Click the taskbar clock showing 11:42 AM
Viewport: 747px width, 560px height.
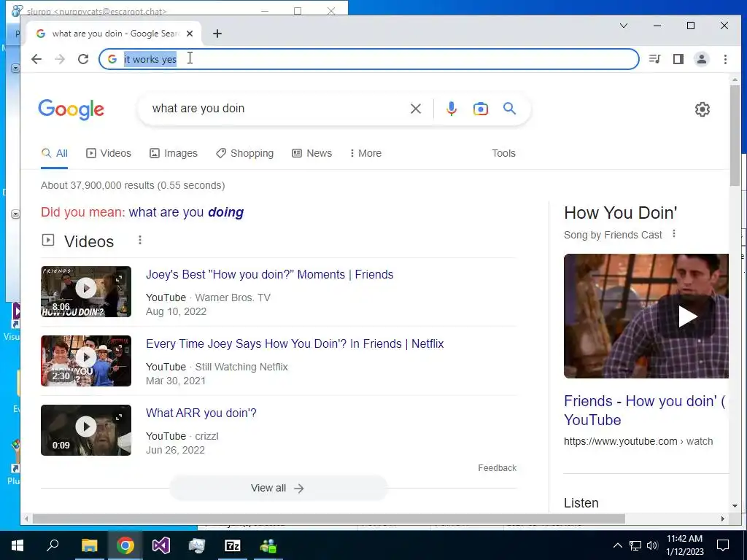684,545
